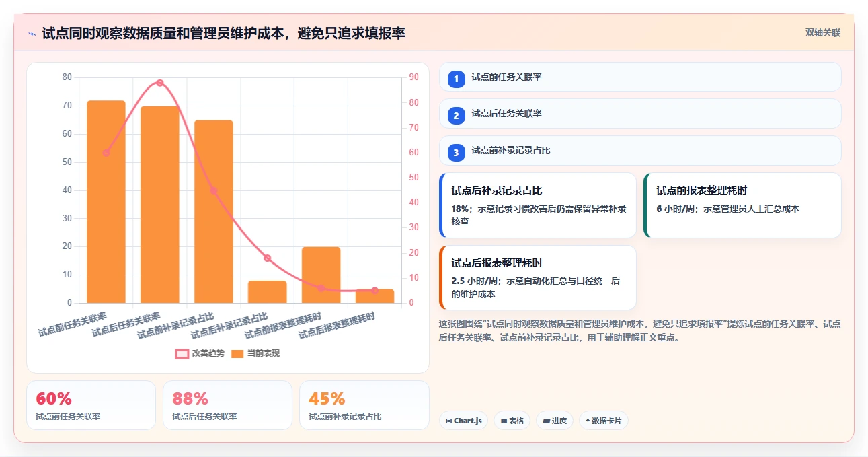Viewport: 868px width, 457px height.
Task: Click the lightning icon beside the title
Action: pyautogui.click(x=32, y=33)
